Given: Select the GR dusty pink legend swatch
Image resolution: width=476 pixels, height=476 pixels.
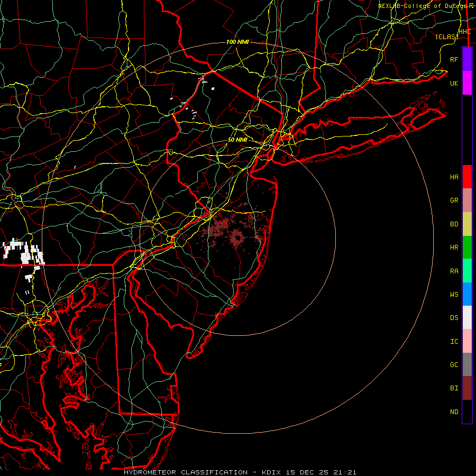Looking at the screenshot, I should point(467,200).
